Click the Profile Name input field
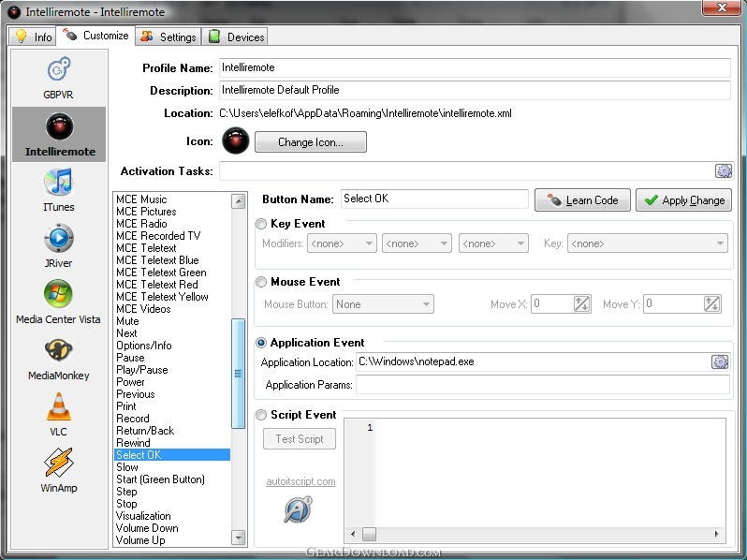Viewport: 747px width, 560px height. coord(475,67)
